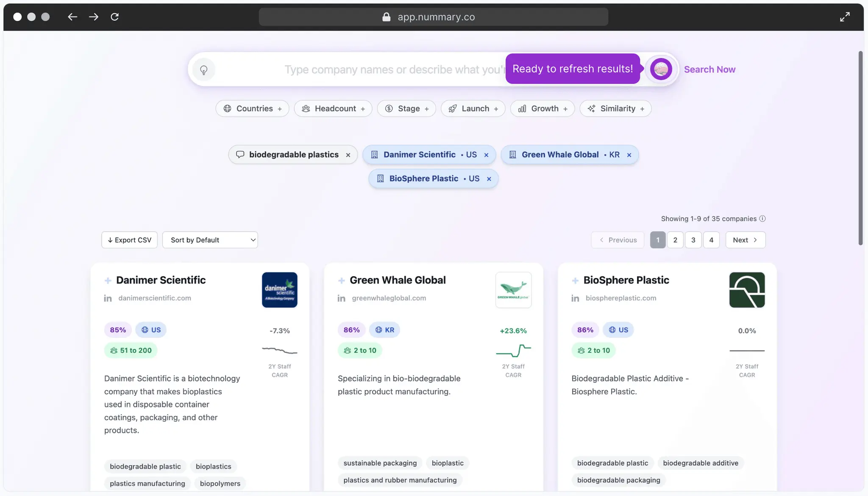The width and height of the screenshot is (868, 496).
Task: Click the +23.6% growth value
Action: click(513, 331)
